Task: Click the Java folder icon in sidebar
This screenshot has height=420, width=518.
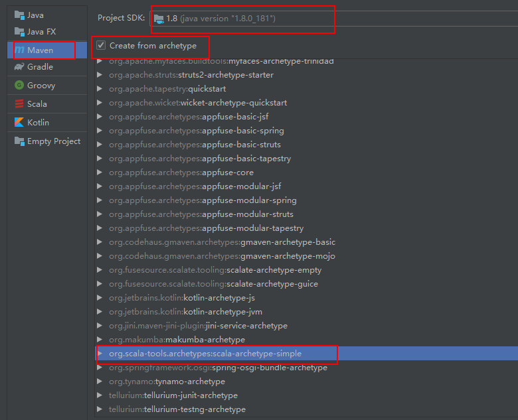Action: point(19,15)
